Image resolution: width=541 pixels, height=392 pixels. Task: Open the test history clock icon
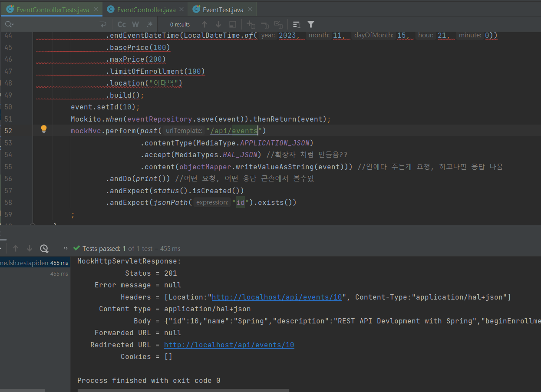[x=44, y=248]
